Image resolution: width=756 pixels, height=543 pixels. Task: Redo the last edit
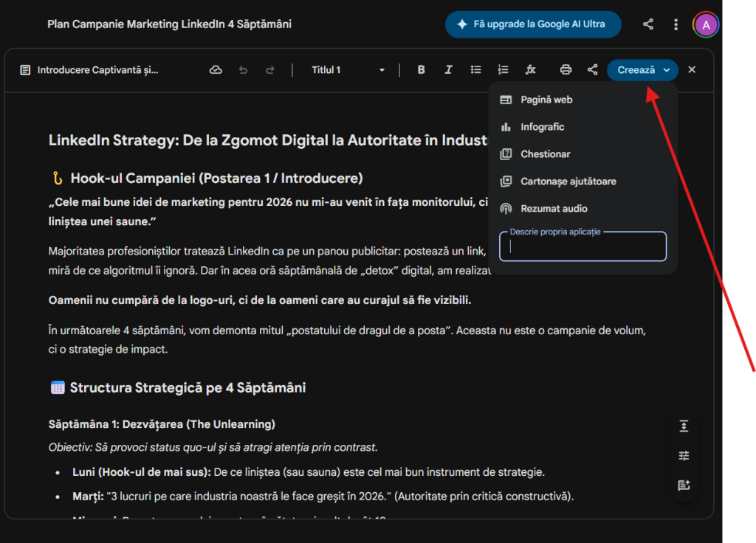coord(270,70)
